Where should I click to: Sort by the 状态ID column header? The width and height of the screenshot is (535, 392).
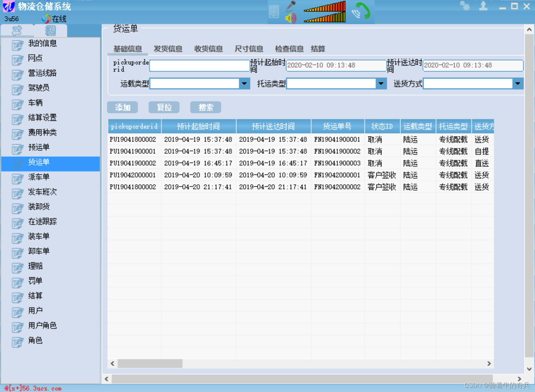coord(382,126)
